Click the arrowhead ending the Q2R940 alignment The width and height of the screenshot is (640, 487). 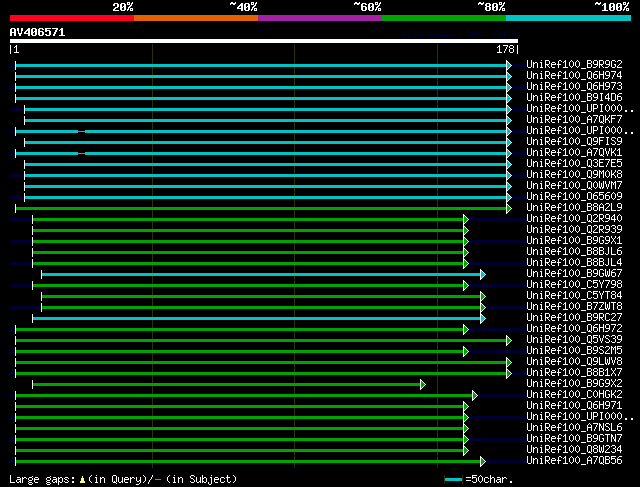[x=466, y=220]
